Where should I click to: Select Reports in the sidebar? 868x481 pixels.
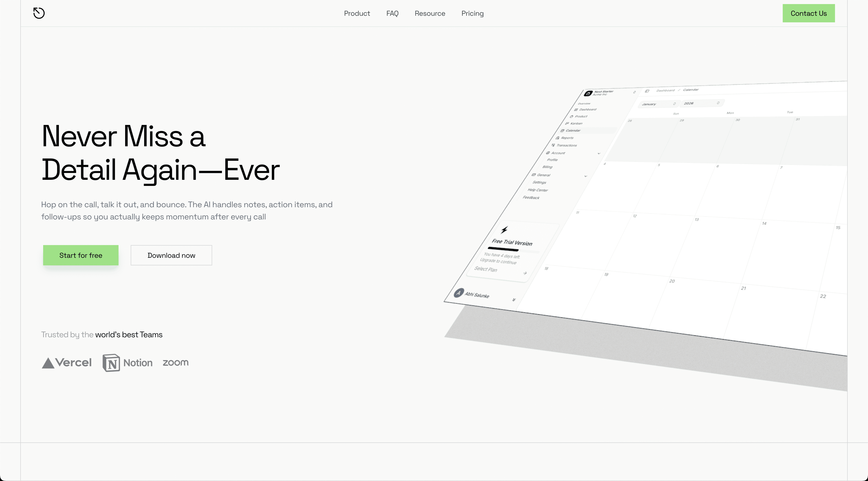click(x=565, y=138)
